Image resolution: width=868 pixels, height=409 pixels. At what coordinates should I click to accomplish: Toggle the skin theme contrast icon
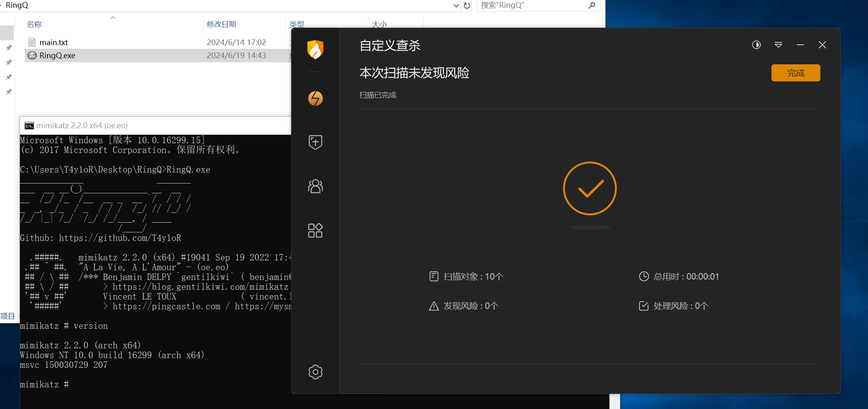[756, 45]
